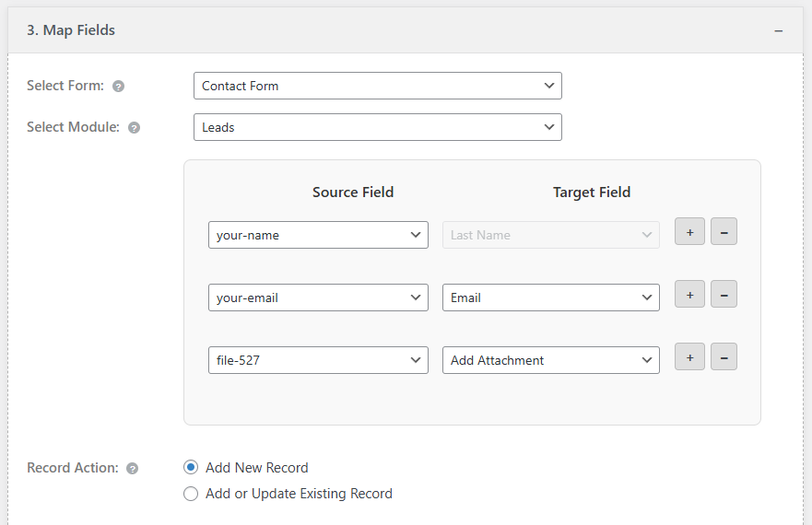Click help icon beside Record Action
Image resolution: width=812 pixels, height=525 pixels.
click(132, 469)
